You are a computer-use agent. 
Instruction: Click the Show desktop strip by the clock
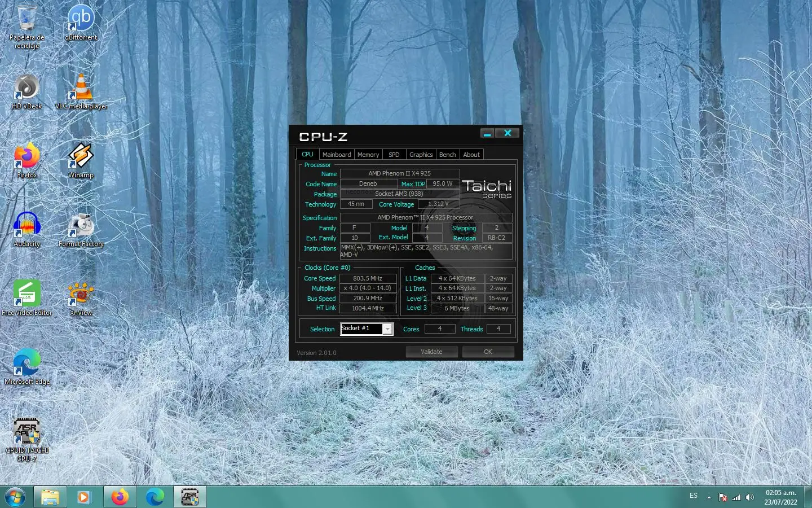(x=808, y=497)
